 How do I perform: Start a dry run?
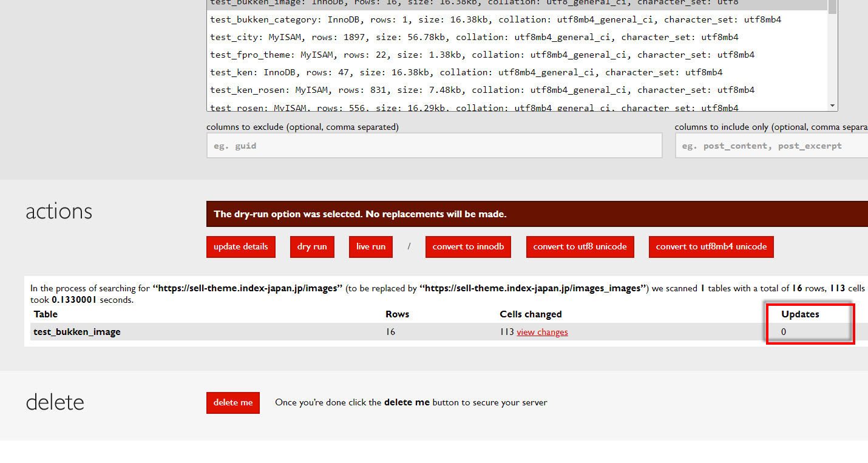pos(312,247)
